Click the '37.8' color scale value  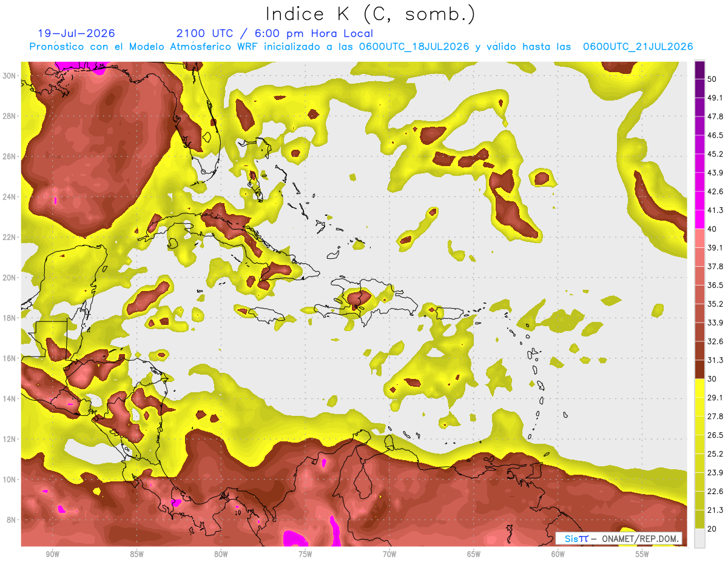pyautogui.click(x=715, y=266)
